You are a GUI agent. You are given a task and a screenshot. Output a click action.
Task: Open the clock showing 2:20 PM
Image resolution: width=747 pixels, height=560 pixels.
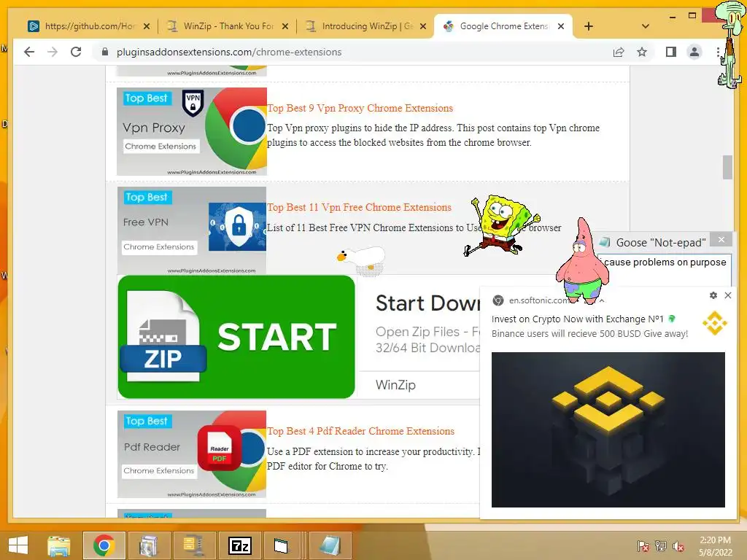715,545
